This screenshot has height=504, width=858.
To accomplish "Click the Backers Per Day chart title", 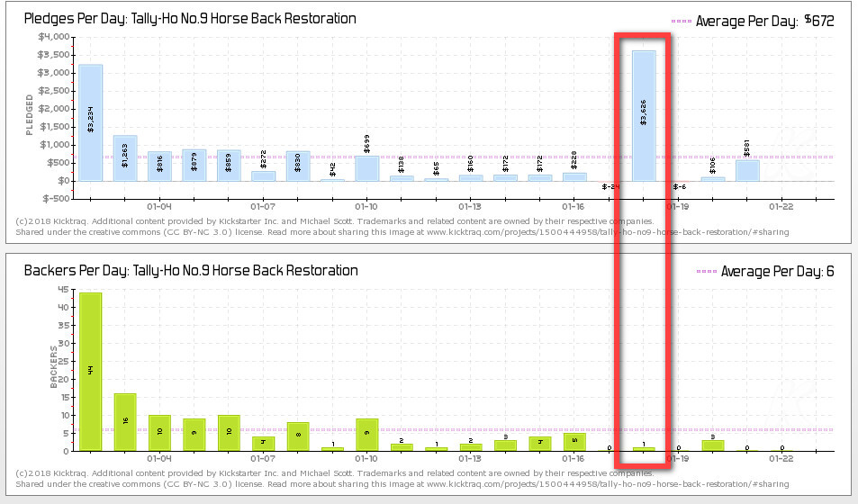I will point(191,270).
